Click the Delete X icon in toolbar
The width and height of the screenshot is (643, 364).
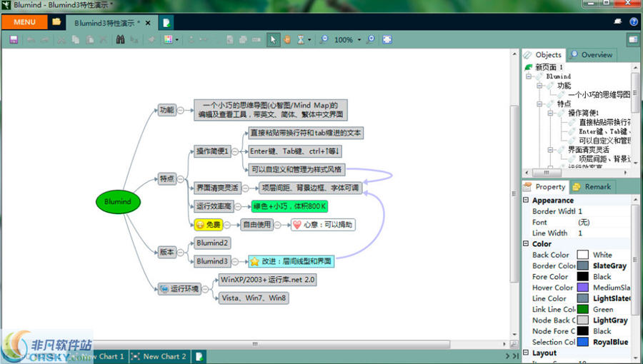104,40
